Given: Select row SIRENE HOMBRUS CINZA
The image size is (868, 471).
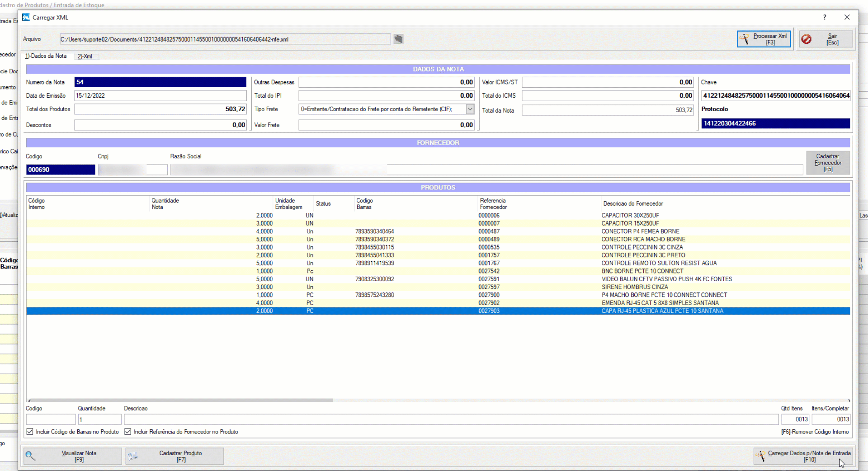Looking at the screenshot, I should pos(438,287).
